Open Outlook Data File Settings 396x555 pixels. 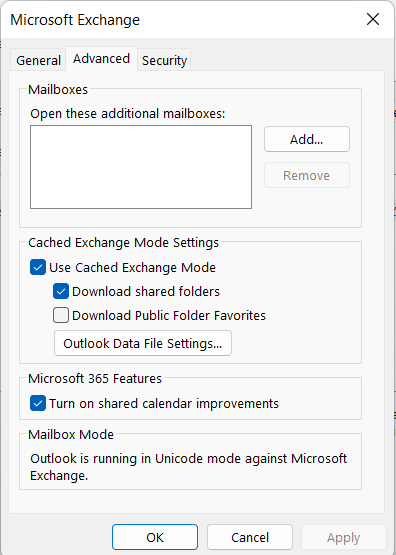tap(143, 343)
